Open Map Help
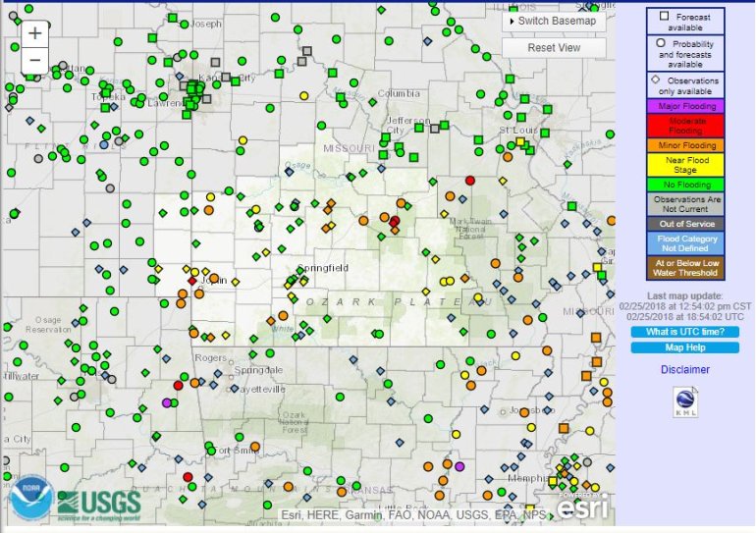 685,347
